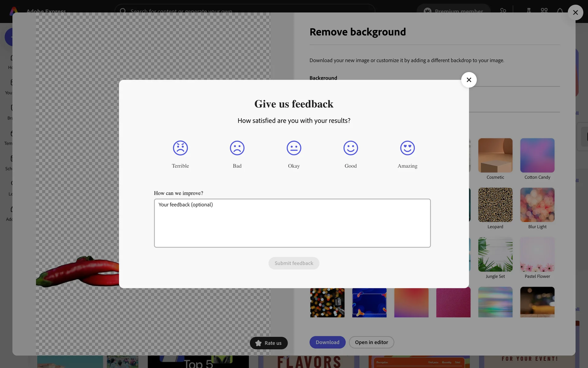The height and width of the screenshot is (368, 588).
Task: Choose the Bad sad face rating
Action: tap(237, 148)
